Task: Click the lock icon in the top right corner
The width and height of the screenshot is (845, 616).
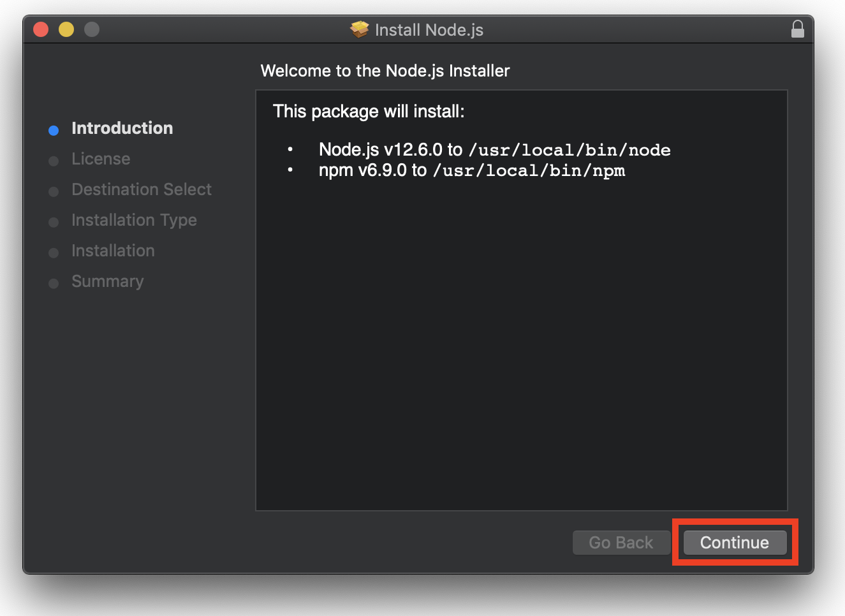Action: click(798, 29)
